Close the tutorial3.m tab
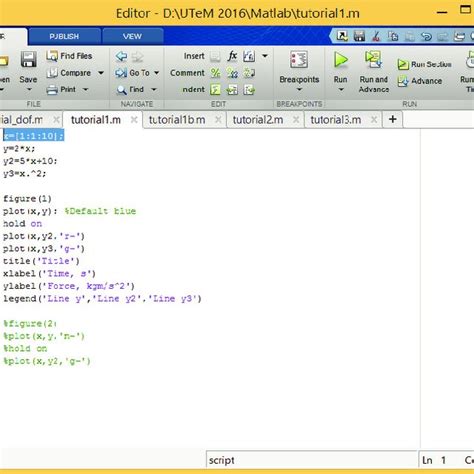The width and height of the screenshot is (474, 474). point(374,119)
